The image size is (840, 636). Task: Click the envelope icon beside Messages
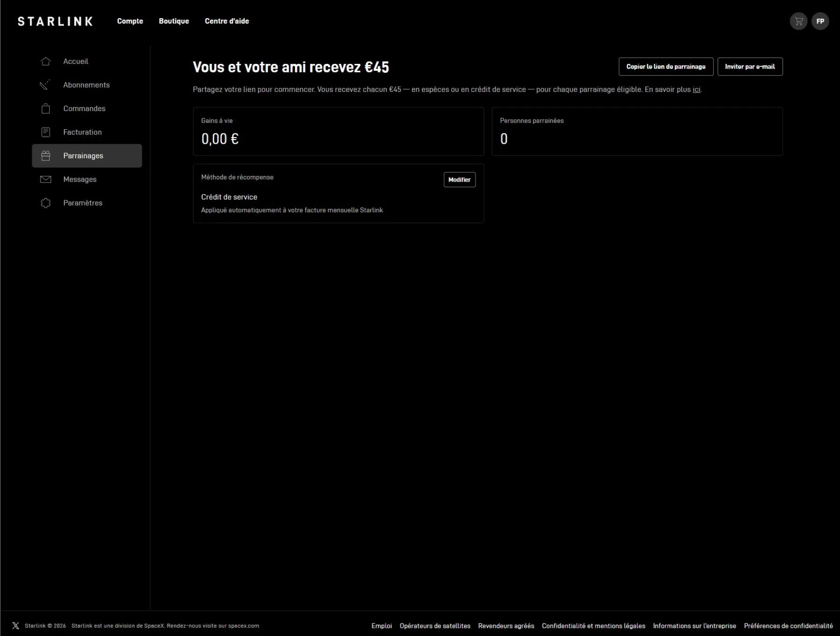(46, 179)
